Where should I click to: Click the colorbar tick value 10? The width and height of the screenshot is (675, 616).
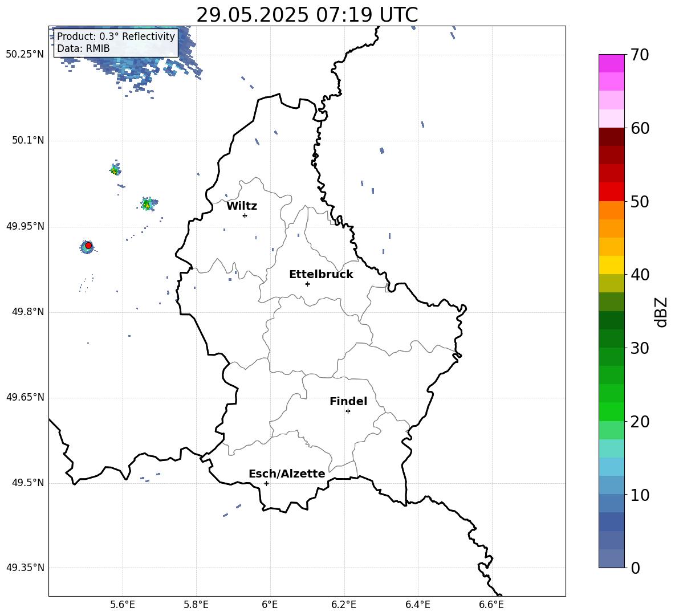[x=640, y=495]
